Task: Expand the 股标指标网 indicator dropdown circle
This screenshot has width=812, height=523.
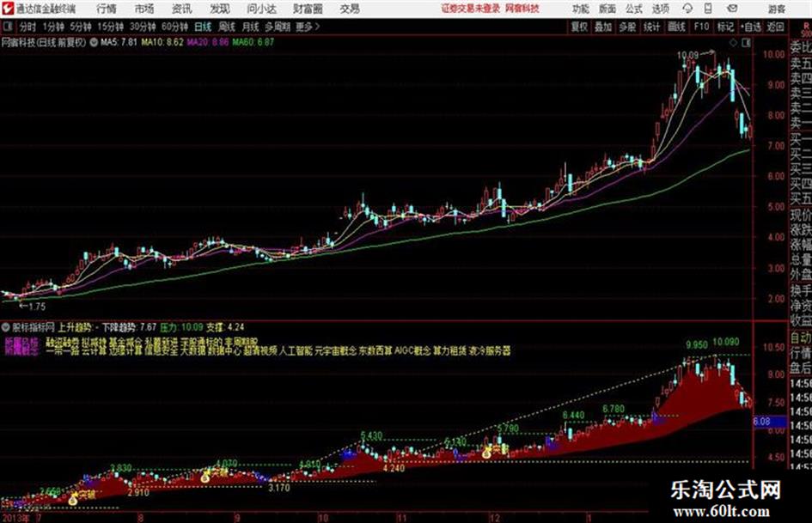Action: tap(6, 327)
